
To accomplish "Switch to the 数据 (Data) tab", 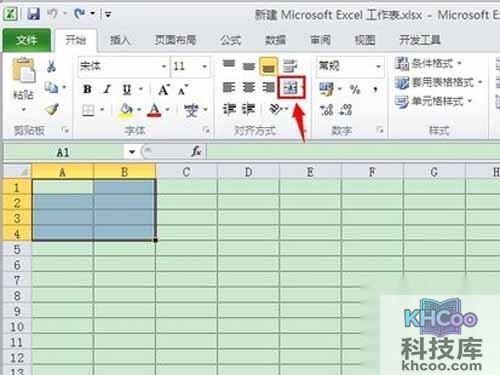I will click(x=275, y=40).
